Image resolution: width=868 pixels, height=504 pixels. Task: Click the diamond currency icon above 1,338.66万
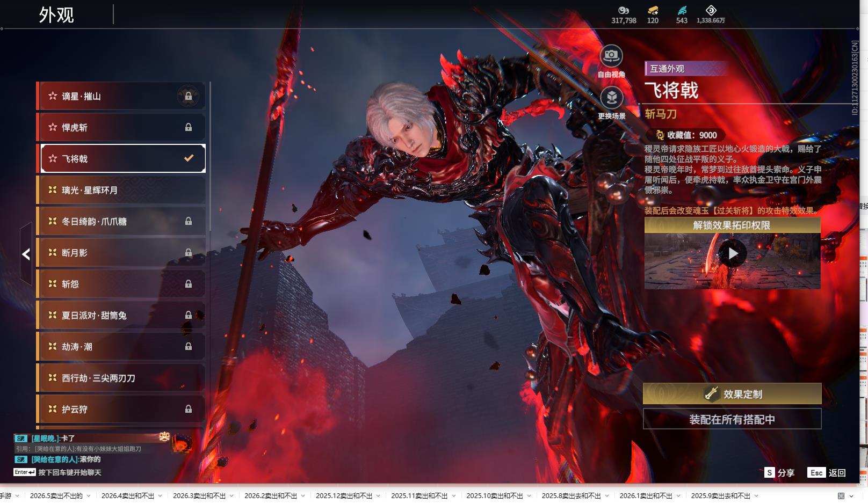[x=711, y=10]
